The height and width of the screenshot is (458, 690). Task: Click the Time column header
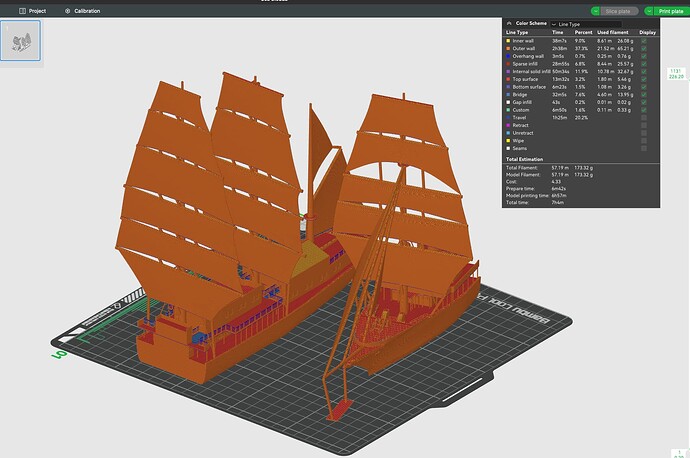tap(558, 33)
